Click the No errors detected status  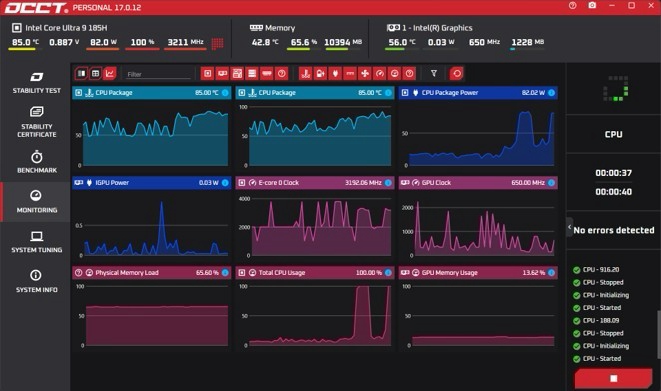coord(614,230)
